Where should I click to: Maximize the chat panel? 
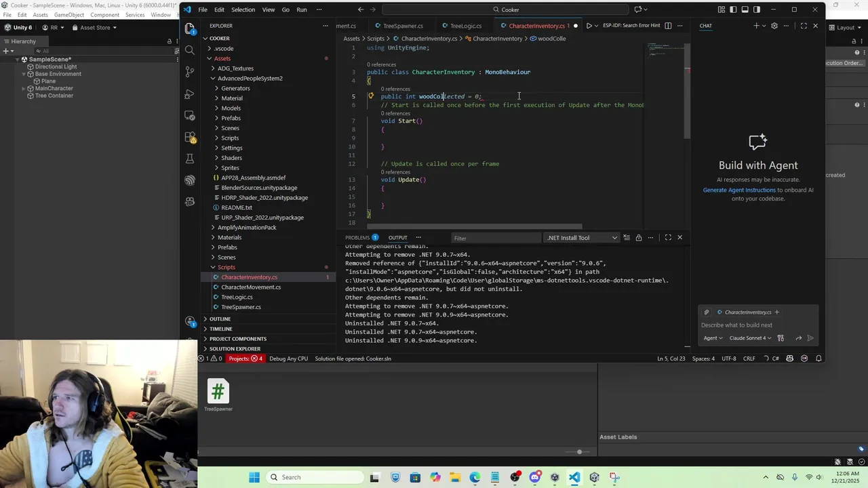pos(804,26)
